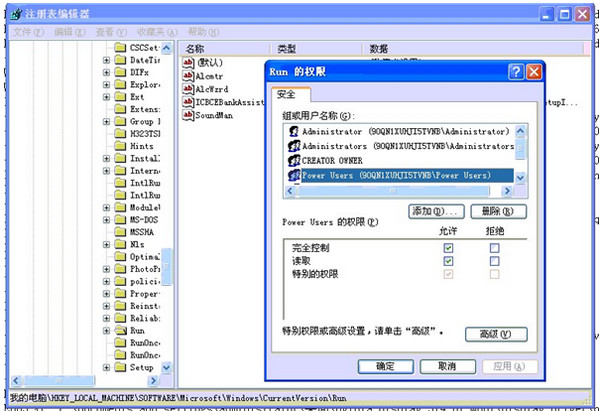Viewport: 600px width, 411px height.
Task: Click the user list scroll down arrow
Action: pos(520,178)
